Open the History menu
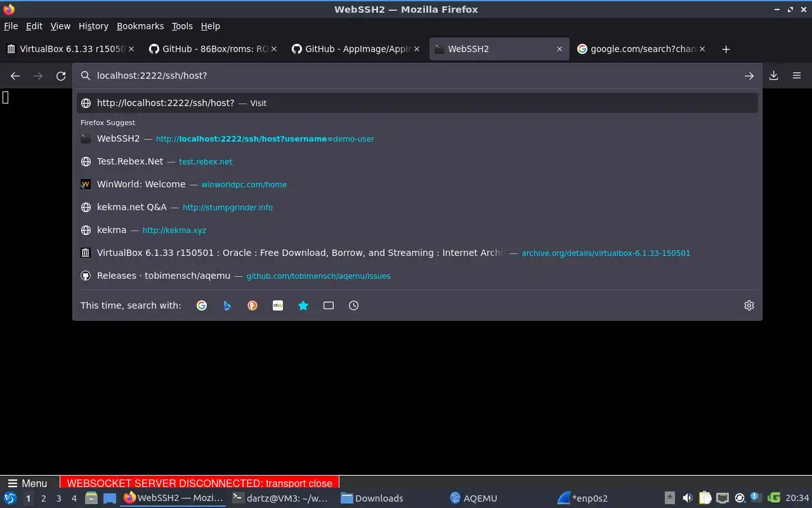812x508 pixels. (93, 26)
